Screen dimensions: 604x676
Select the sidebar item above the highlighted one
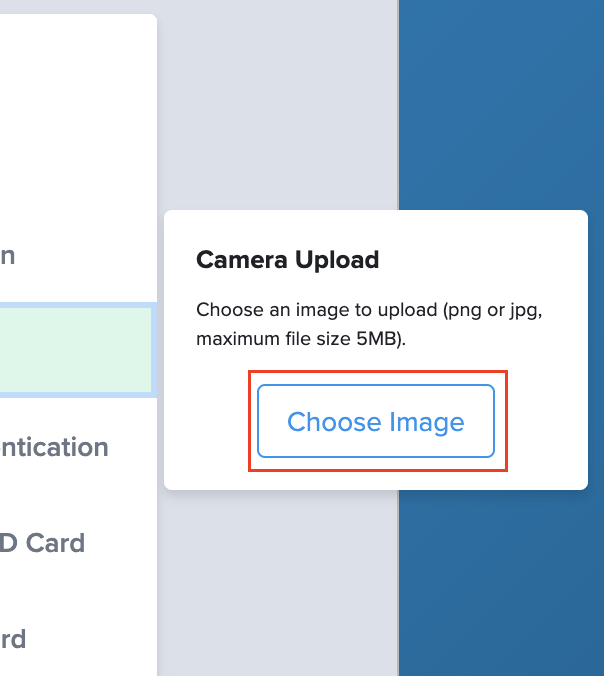[8, 255]
